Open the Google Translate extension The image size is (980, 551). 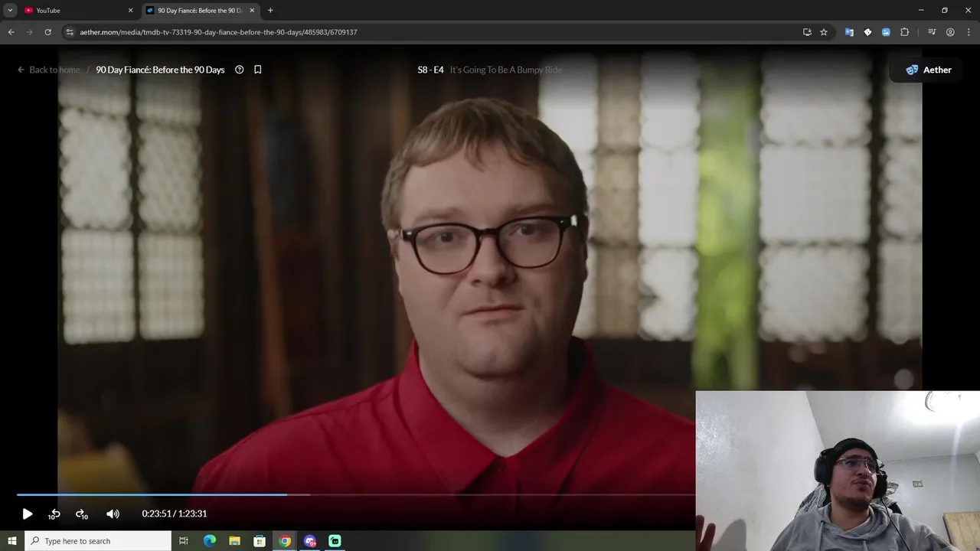[x=849, y=32]
